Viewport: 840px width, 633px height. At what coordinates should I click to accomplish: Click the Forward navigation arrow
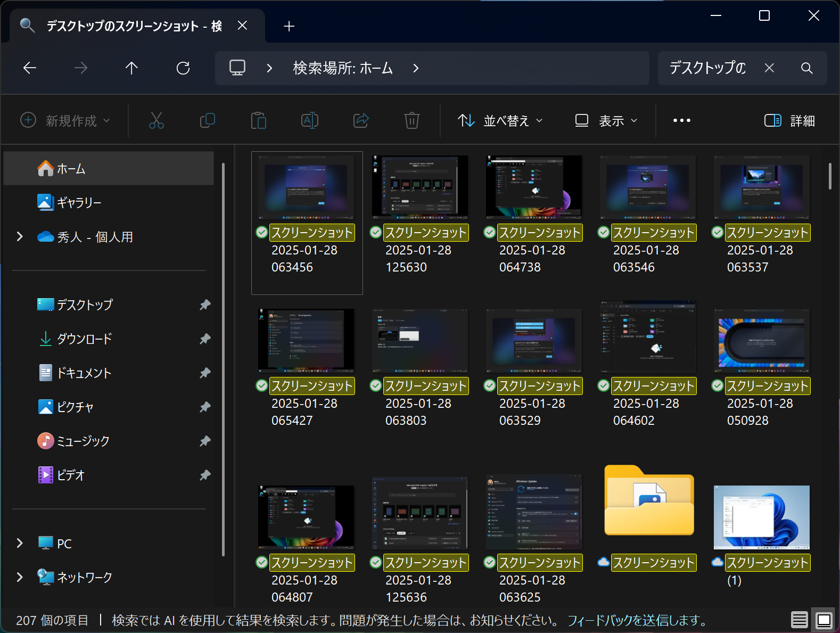coord(81,68)
